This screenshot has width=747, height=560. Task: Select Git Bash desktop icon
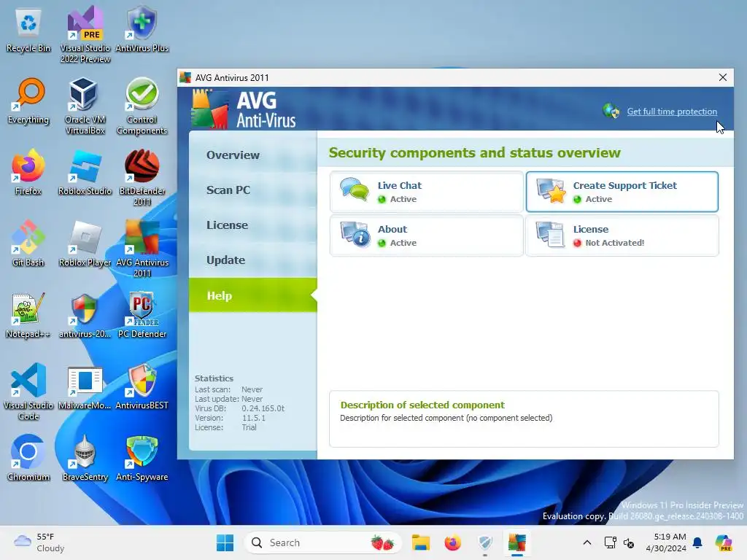28,244
